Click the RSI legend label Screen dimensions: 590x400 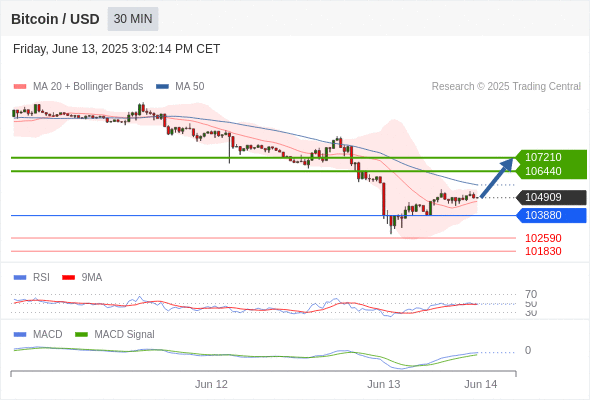point(41,278)
